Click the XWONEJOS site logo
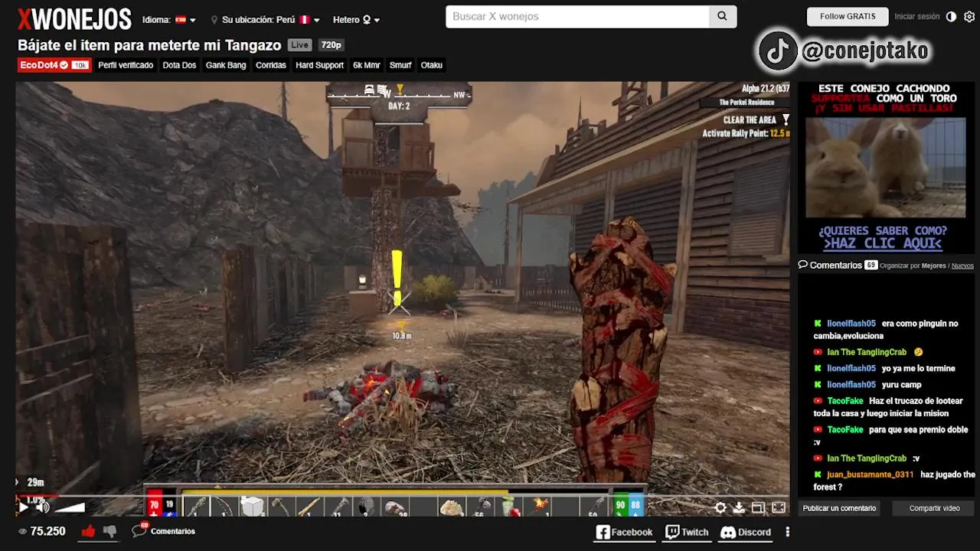 click(74, 18)
